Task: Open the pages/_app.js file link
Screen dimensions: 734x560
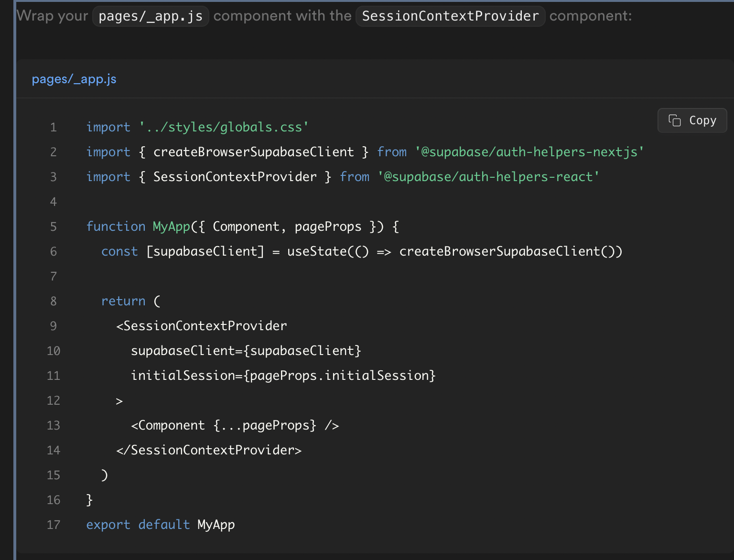Action: click(74, 79)
